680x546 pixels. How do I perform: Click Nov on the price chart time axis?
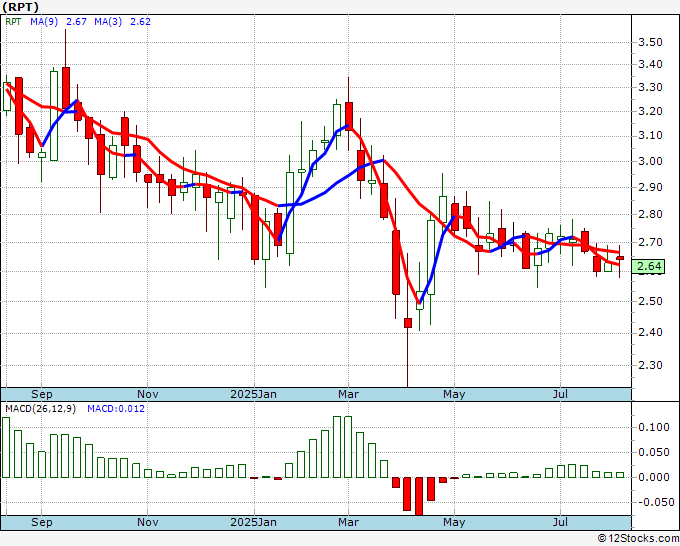(x=147, y=394)
